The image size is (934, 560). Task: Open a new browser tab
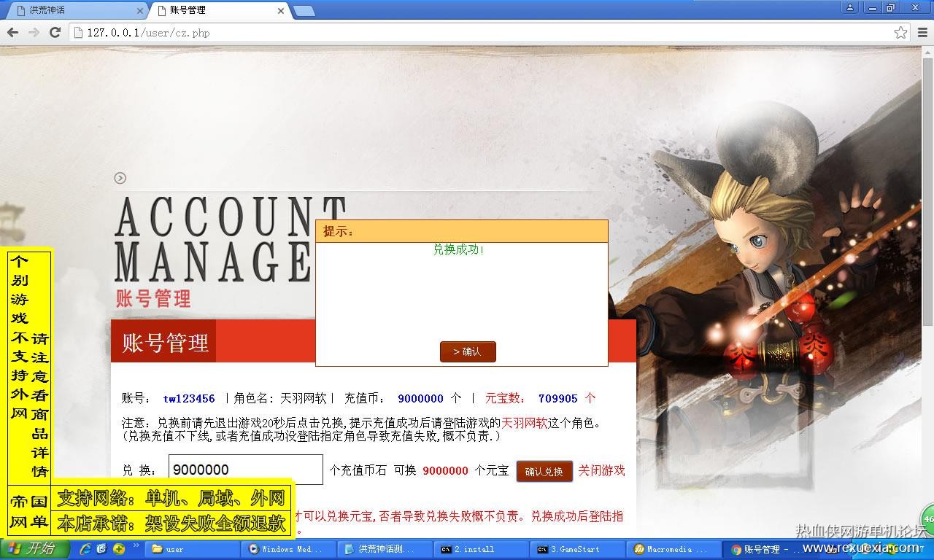pyautogui.click(x=304, y=11)
